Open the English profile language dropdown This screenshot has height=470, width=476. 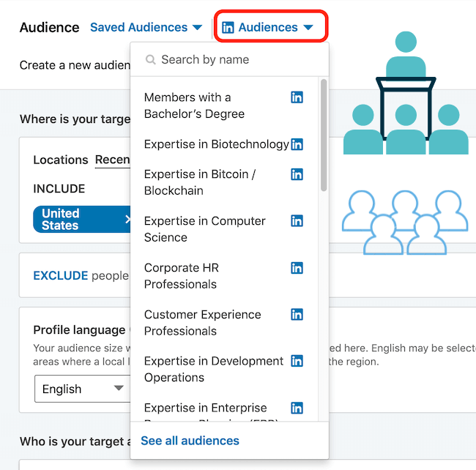pyautogui.click(x=82, y=389)
